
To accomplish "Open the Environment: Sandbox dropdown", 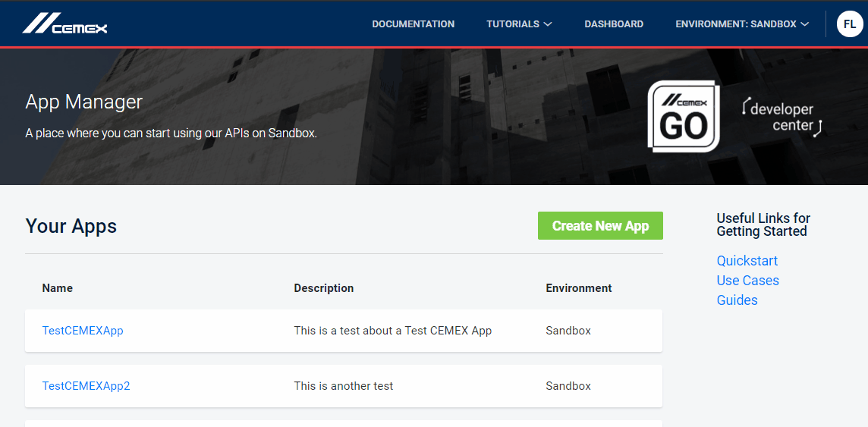I will (742, 24).
